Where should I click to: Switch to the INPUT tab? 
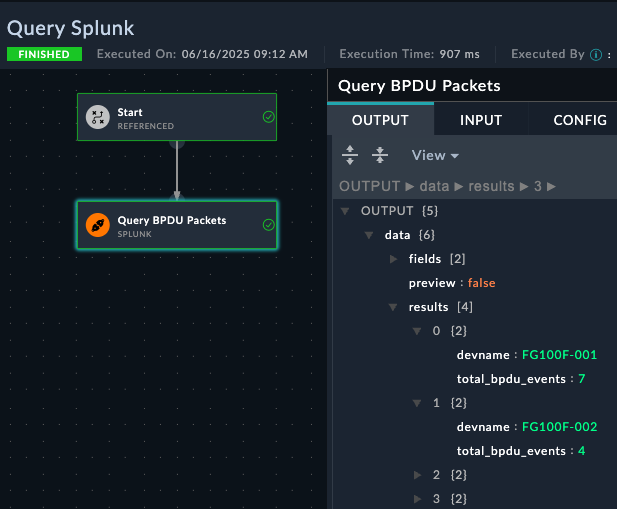point(481,120)
